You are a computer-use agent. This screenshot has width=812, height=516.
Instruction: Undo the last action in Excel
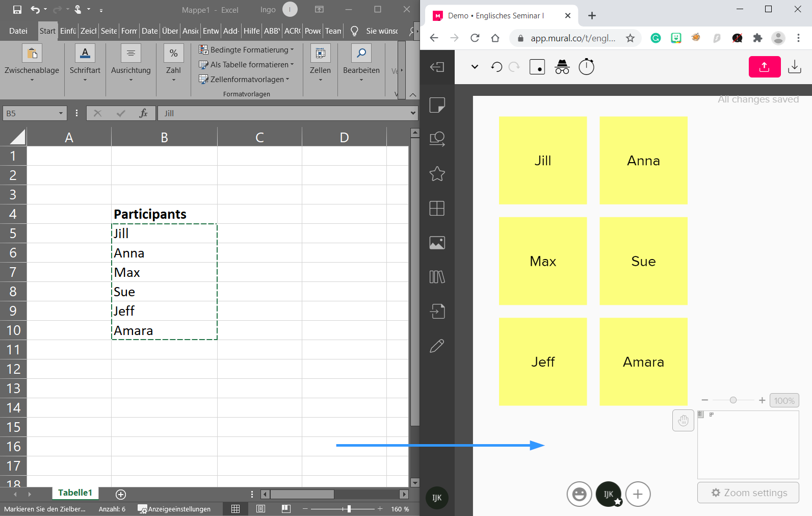pyautogui.click(x=35, y=10)
